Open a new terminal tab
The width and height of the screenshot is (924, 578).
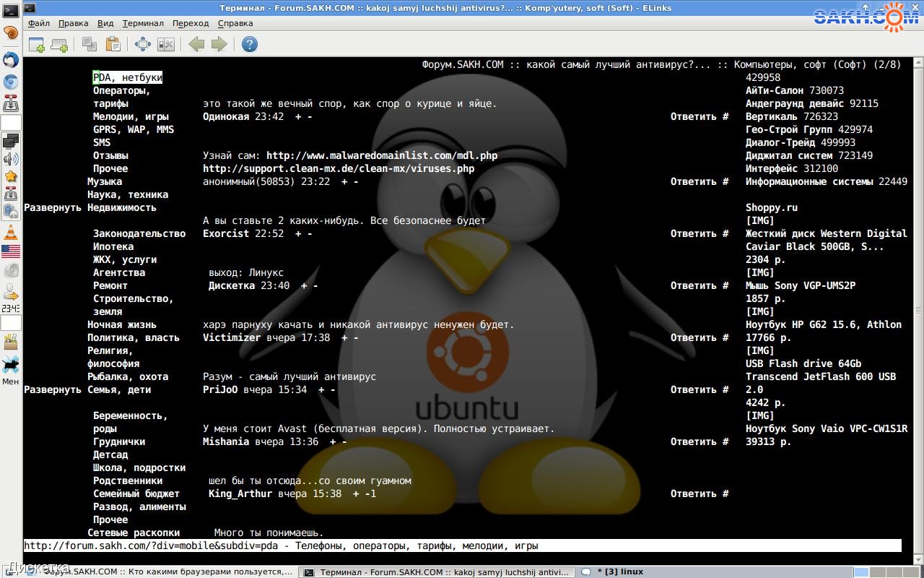(36, 45)
